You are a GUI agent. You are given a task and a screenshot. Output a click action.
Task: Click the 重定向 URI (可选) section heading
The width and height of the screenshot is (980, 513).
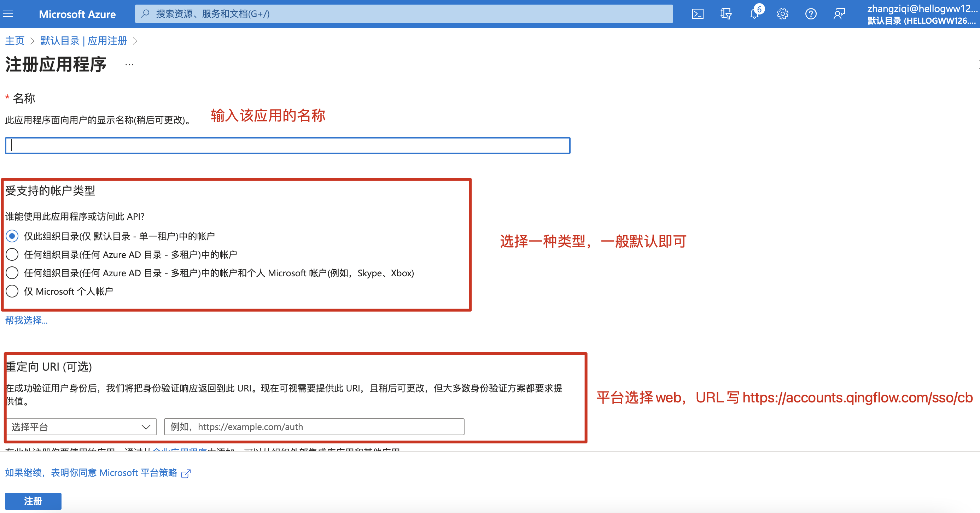(x=49, y=367)
